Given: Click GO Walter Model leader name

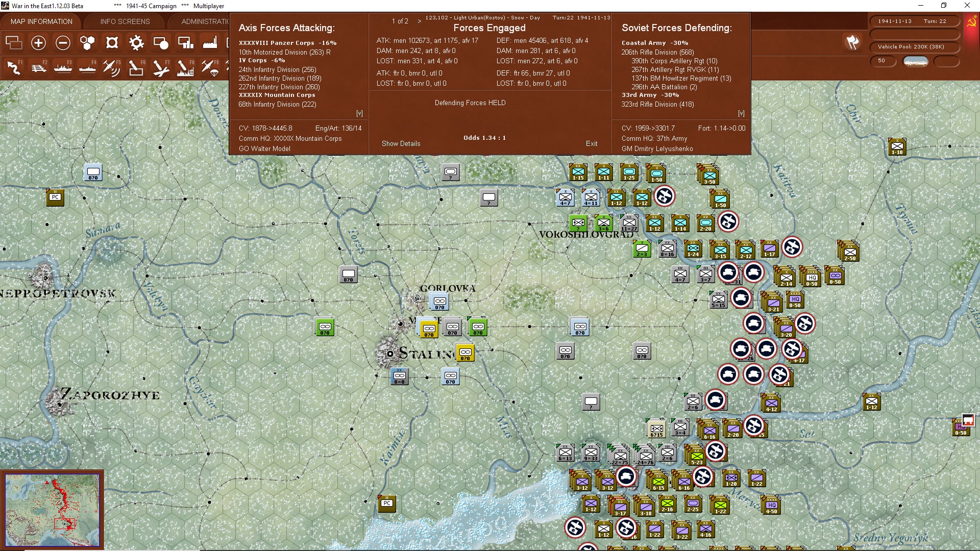Looking at the screenshot, I should (264, 149).
